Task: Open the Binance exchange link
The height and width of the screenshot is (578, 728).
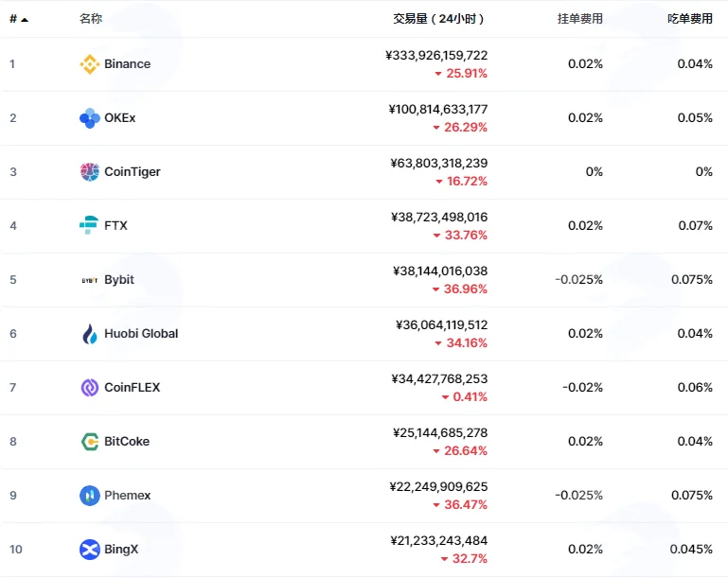Action: 127,64
